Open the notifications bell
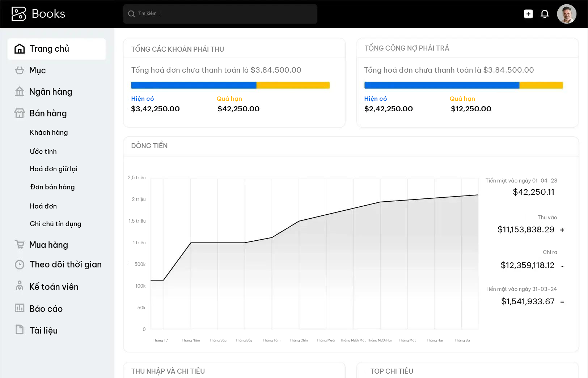This screenshot has height=378, width=588. [545, 14]
